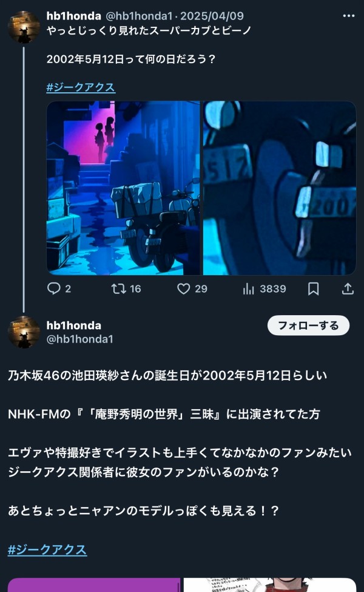Open the first #ジークアクス hashtag link
Image resolution: width=364 pixels, height=592 pixels.
pyautogui.click(x=81, y=87)
